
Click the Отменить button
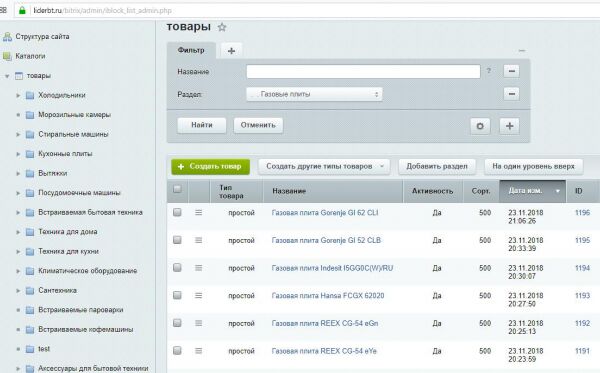click(258, 125)
